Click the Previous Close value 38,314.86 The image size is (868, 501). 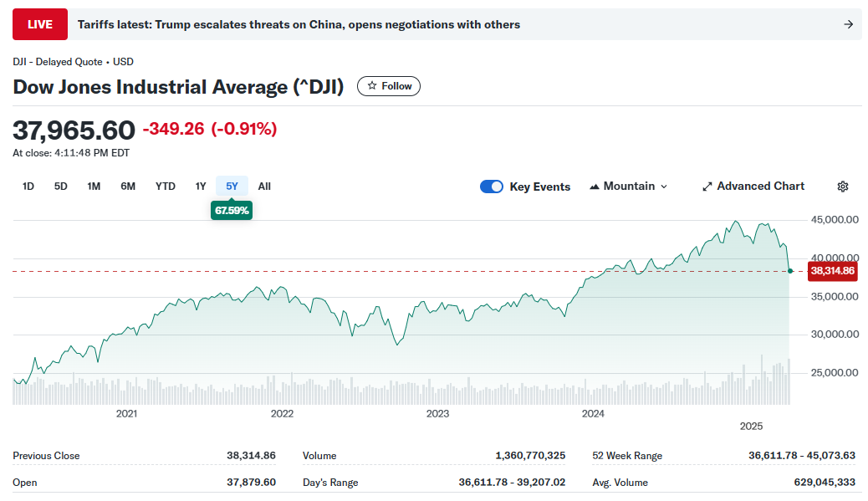[x=251, y=456]
